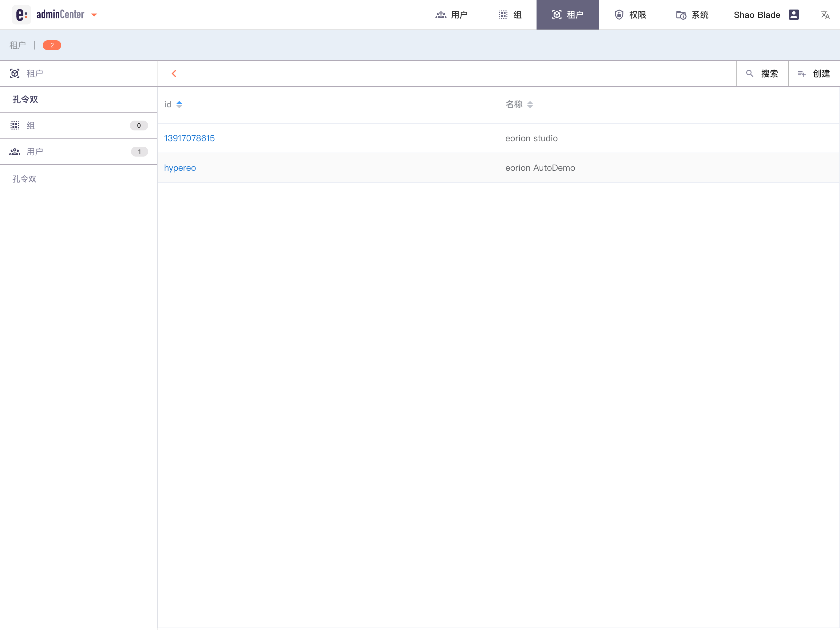Click the orange badge showing 2

pyautogui.click(x=52, y=45)
